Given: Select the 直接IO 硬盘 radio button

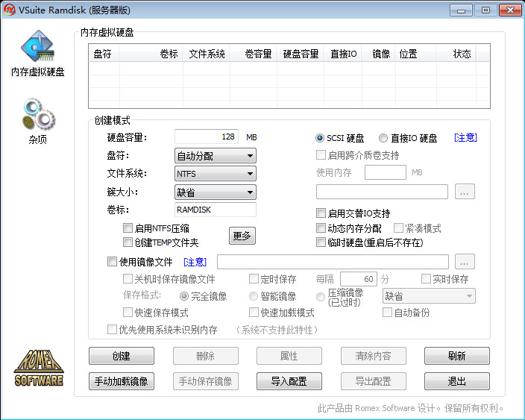Looking at the screenshot, I should pyautogui.click(x=383, y=138).
